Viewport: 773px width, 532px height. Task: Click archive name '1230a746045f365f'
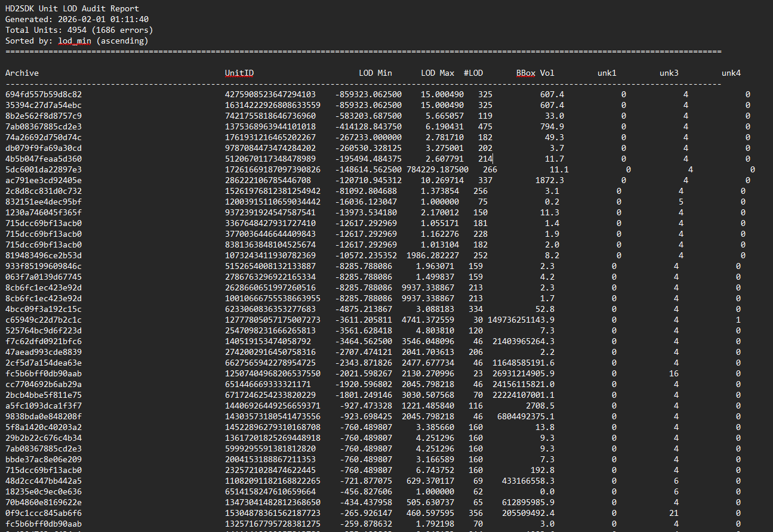pos(44,213)
